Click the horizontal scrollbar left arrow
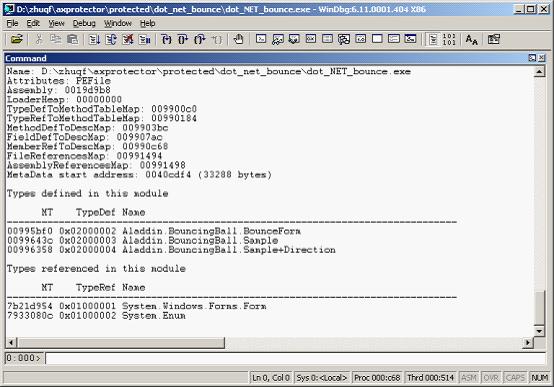The height and width of the screenshot is (387, 554). tap(12, 342)
